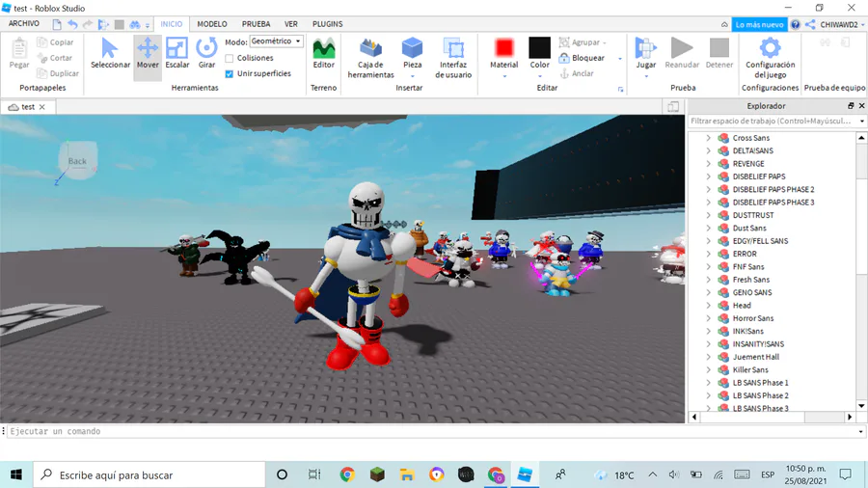Viewport: 868px width, 488px height.
Task: Open Chrome from the taskbar
Action: pyautogui.click(x=347, y=474)
